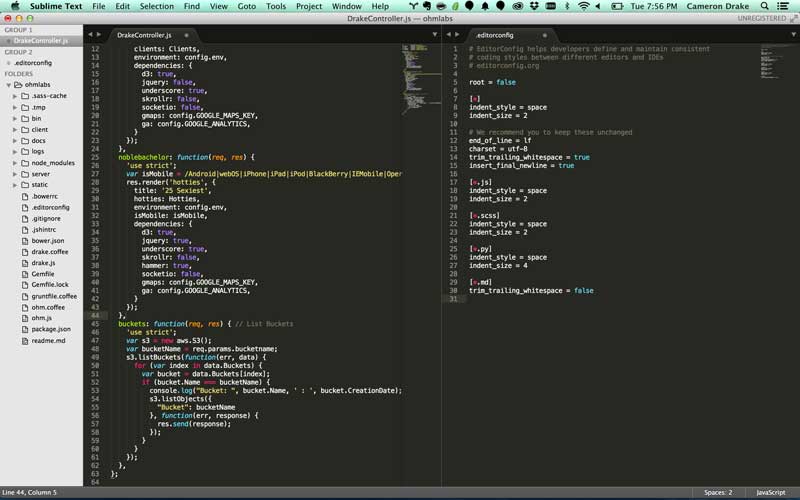
Task: Expand the .sass-cache folder
Action: (15, 96)
